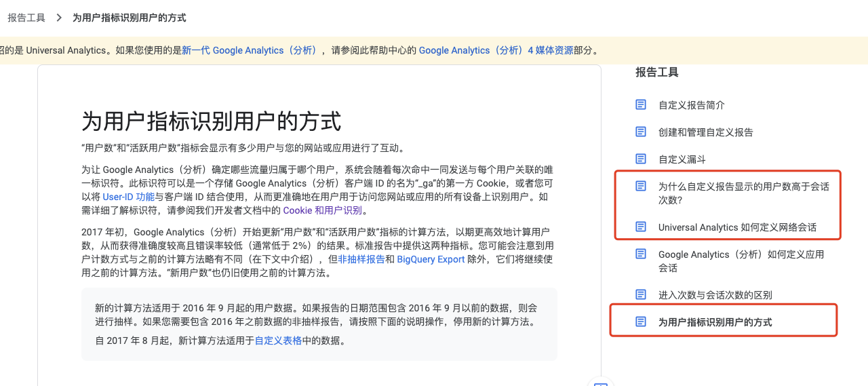
Task: Click the 为用户指标识别用户的方式 page title
Action: point(211,121)
